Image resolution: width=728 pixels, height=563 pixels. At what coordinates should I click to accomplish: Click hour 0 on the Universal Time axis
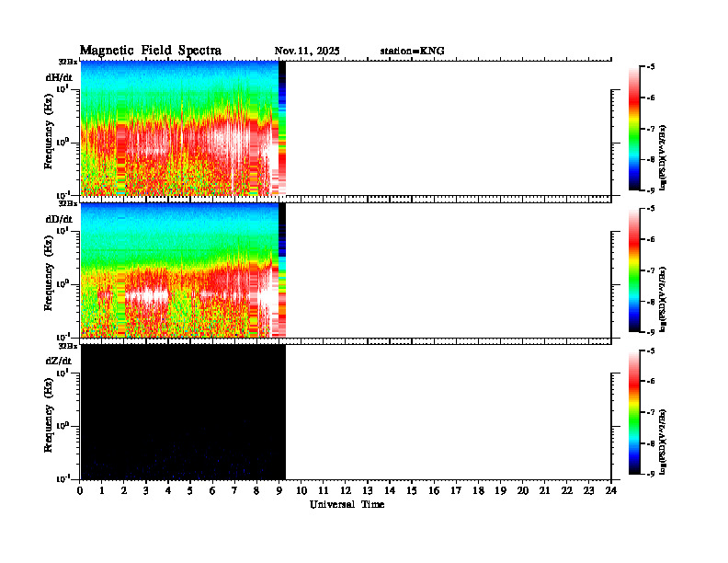(80, 490)
